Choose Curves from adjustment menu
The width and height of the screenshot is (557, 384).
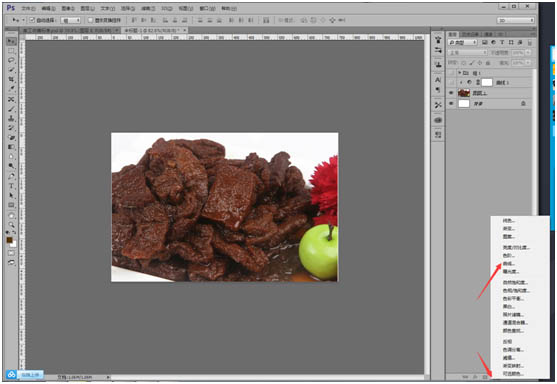coord(509,264)
